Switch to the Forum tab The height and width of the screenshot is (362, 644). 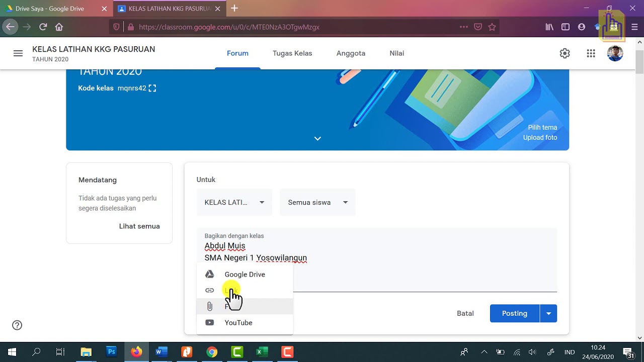pos(237,53)
